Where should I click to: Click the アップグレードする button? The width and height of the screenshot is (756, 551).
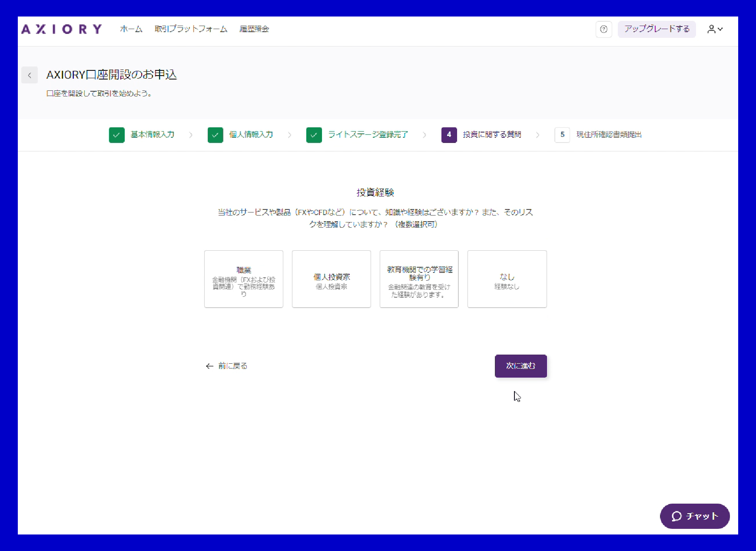click(657, 29)
